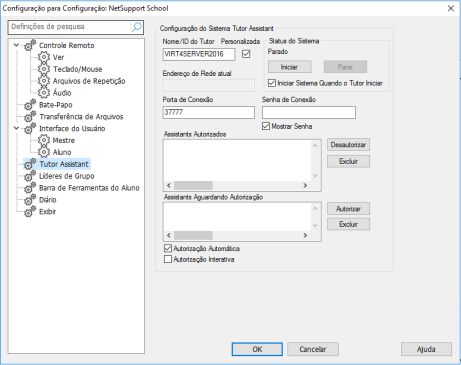The height and width of the screenshot is (365, 461).
Task: Enable Autorização Interativa checkbox
Action: pyautogui.click(x=168, y=259)
